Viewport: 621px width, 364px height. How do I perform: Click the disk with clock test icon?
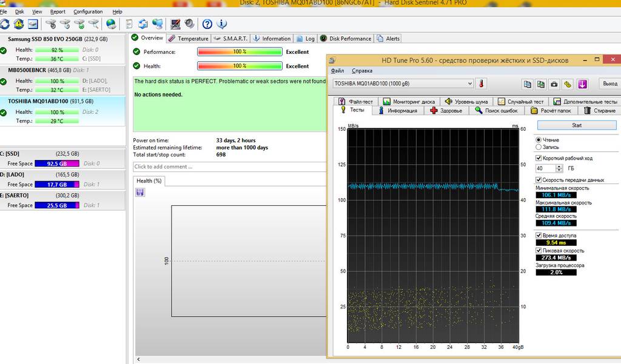[65, 24]
